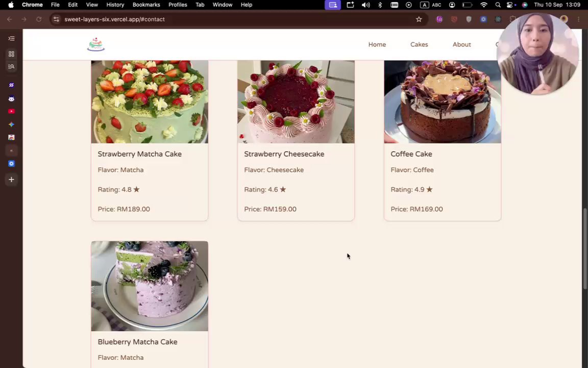Open the grid apps icon in sidebar

click(11, 54)
